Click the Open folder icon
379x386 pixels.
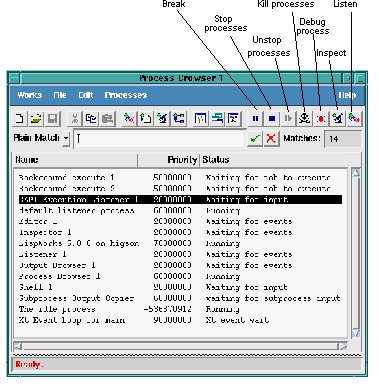pyautogui.click(x=36, y=119)
